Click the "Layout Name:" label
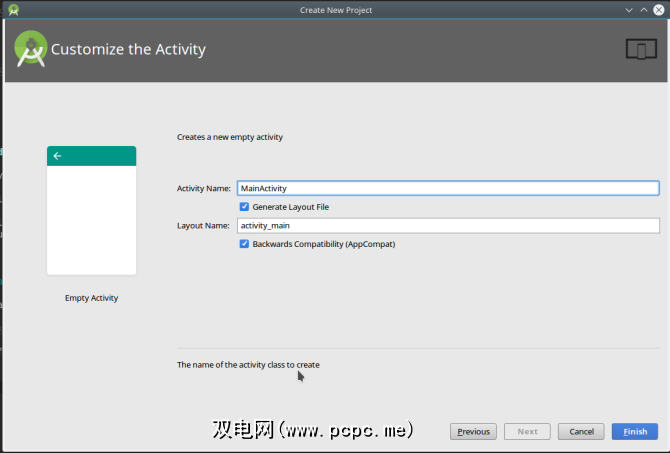This screenshot has height=453, width=670. point(203,226)
